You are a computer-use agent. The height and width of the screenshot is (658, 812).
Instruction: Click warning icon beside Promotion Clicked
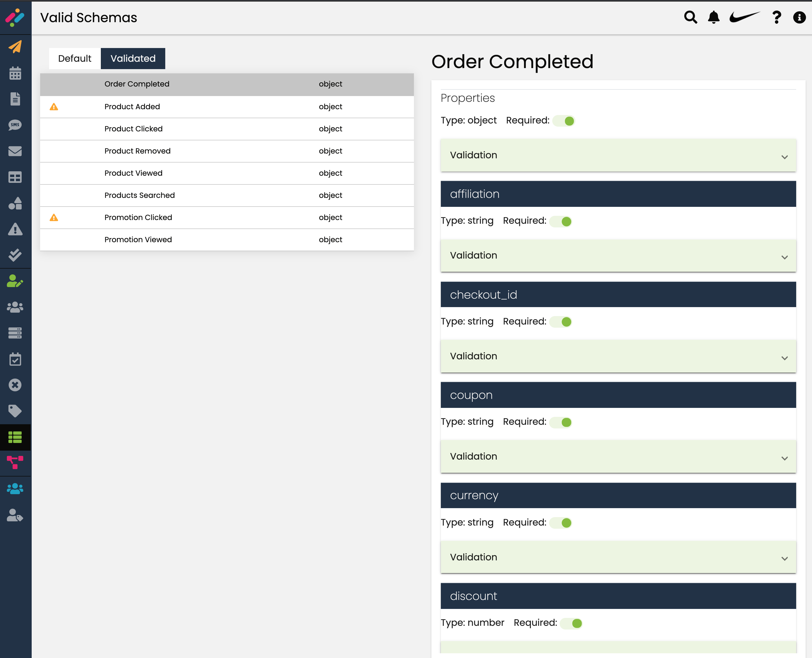(54, 218)
